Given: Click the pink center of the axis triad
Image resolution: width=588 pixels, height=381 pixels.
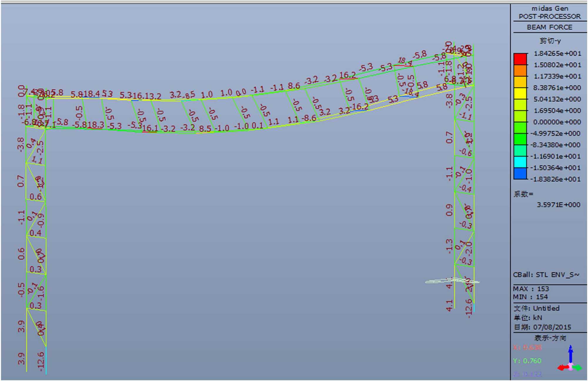Looking at the screenshot, I should click(571, 367).
